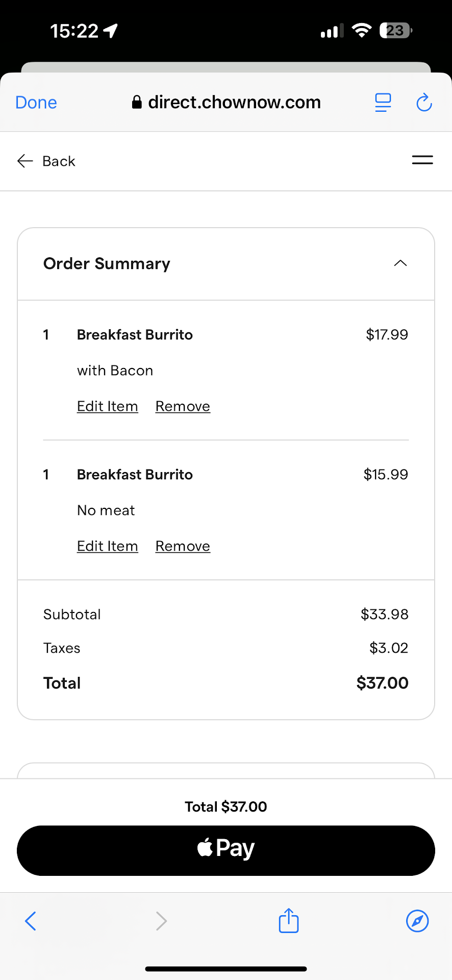Tap the direct.chownow.com address bar
Screen dimensions: 452x980
227,103
